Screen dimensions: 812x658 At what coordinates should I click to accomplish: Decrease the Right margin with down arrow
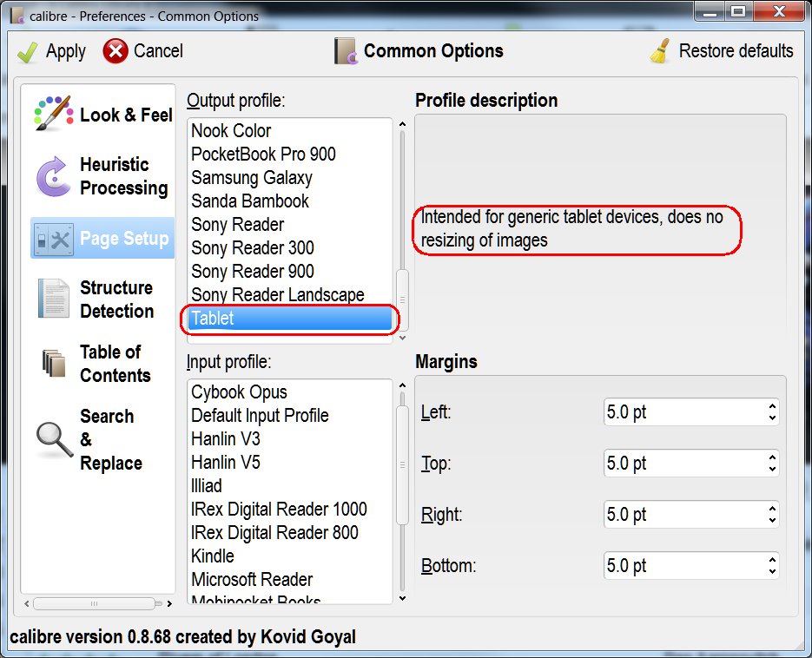click(x=772, y=520)
